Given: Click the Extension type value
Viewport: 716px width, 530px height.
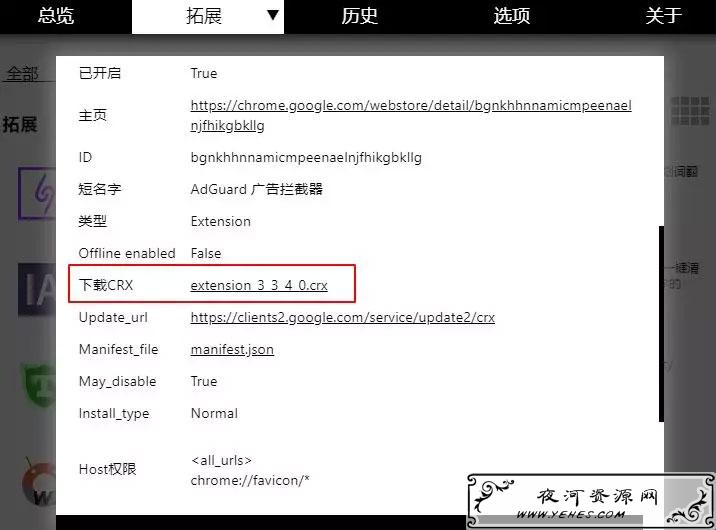Looking at the screenshot, I should click(221, 221).
